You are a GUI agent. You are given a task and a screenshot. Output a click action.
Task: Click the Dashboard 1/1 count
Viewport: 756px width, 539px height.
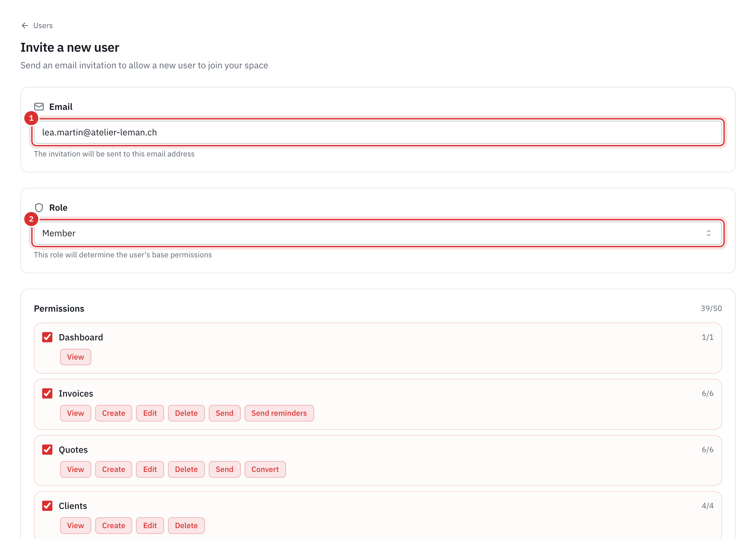click(707, 337)
